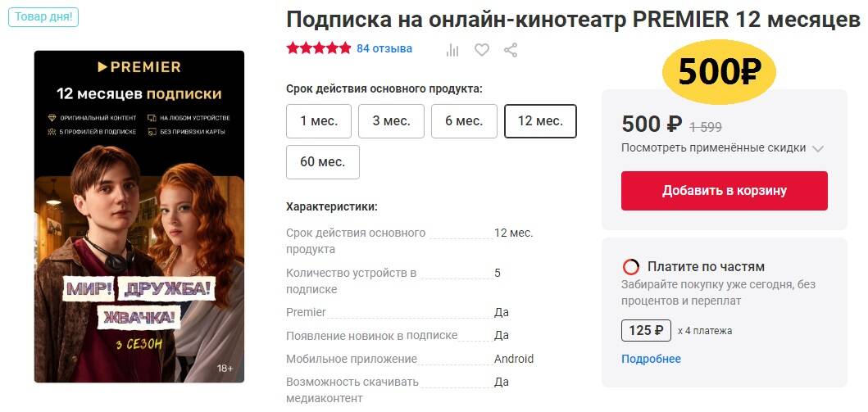Click the pay-in-parts circle icon
This screenshot has width=868, height=412.
click(631, 267)
